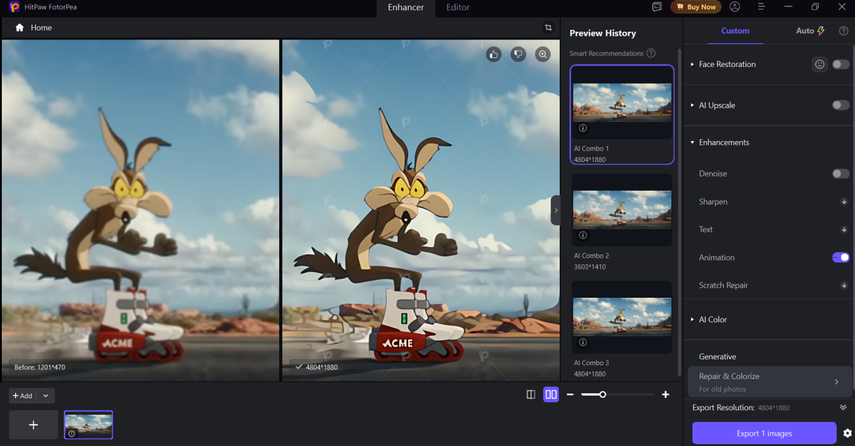Screen dimensions: 855x446
Task: Show info for AI Combo 3 preview
Action: 583,342
